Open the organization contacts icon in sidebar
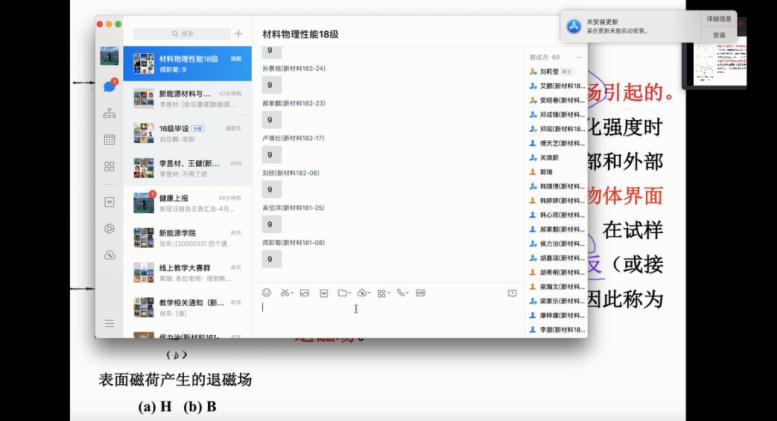777x421 pixels. (110, 113)
